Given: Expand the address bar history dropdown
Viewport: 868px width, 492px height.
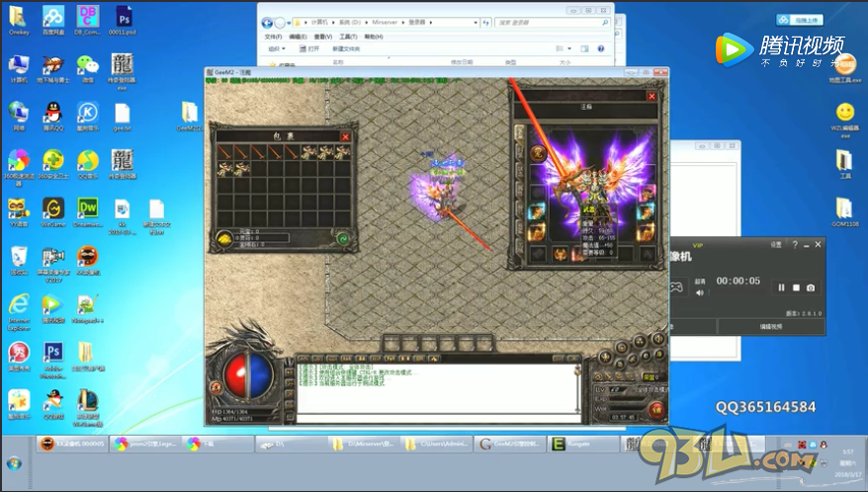Looking at the screenshot, I should (x=476, y=23).
